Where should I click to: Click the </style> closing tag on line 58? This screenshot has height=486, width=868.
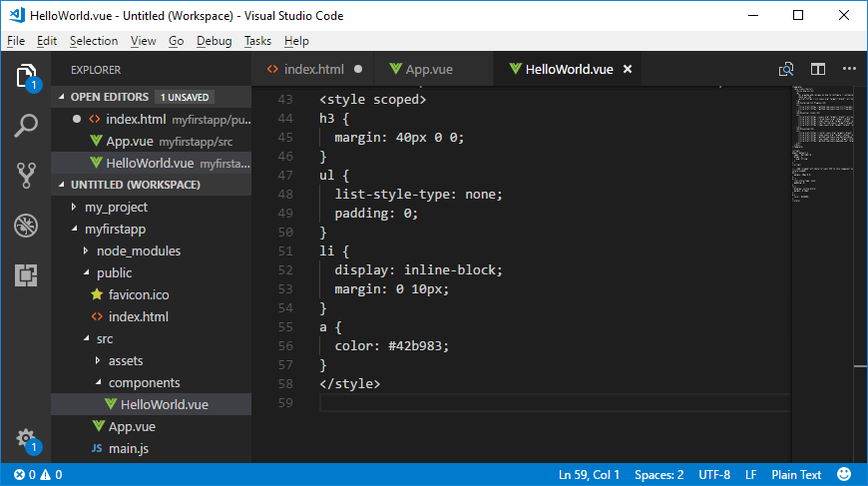click(350, 383)
